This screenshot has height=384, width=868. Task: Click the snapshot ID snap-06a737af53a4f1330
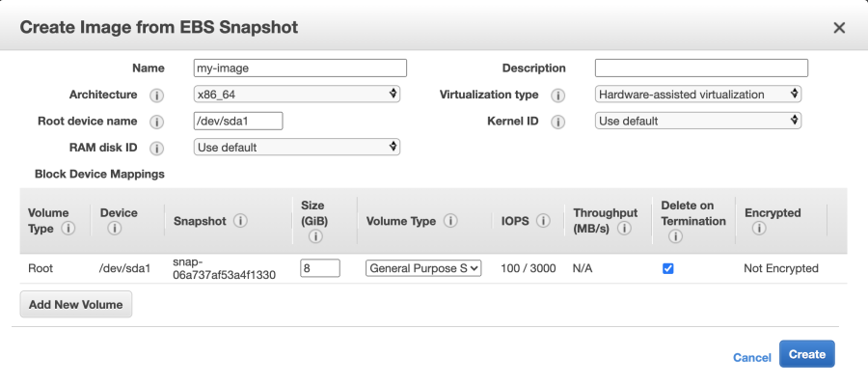click(224, 268)
